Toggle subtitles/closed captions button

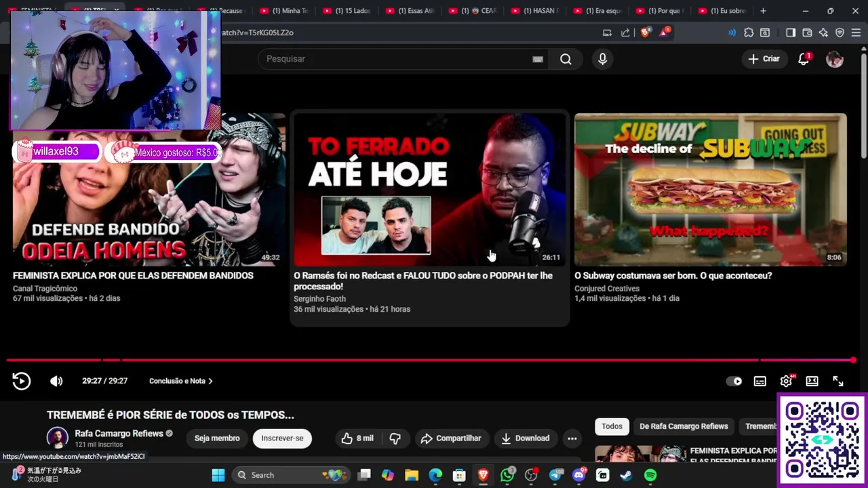[760, 381]
